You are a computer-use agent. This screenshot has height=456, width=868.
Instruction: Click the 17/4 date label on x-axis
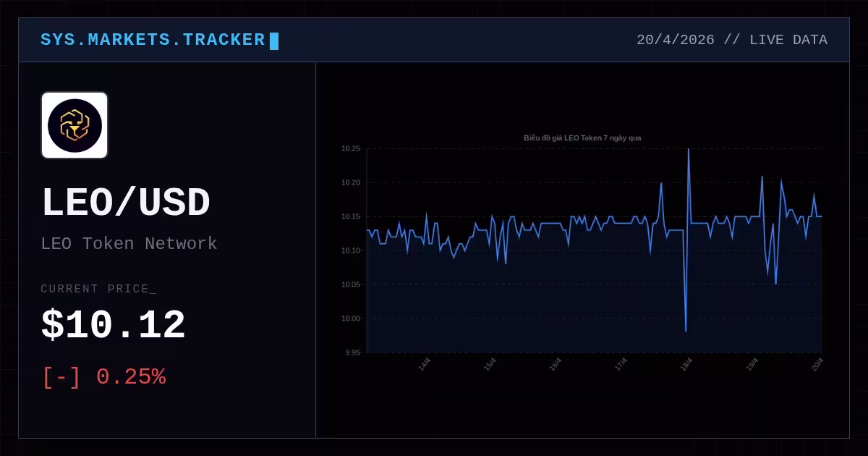pos(621,364)
